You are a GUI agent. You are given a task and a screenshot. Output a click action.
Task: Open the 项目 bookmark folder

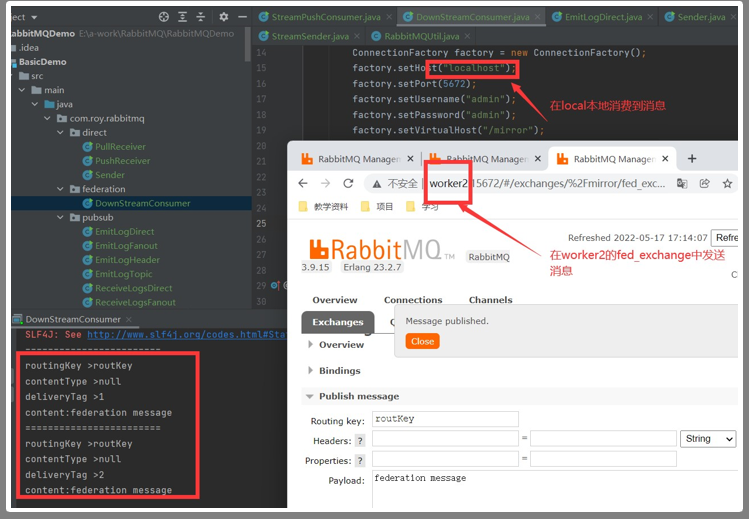pyautogui.click(x=377, y=207)
